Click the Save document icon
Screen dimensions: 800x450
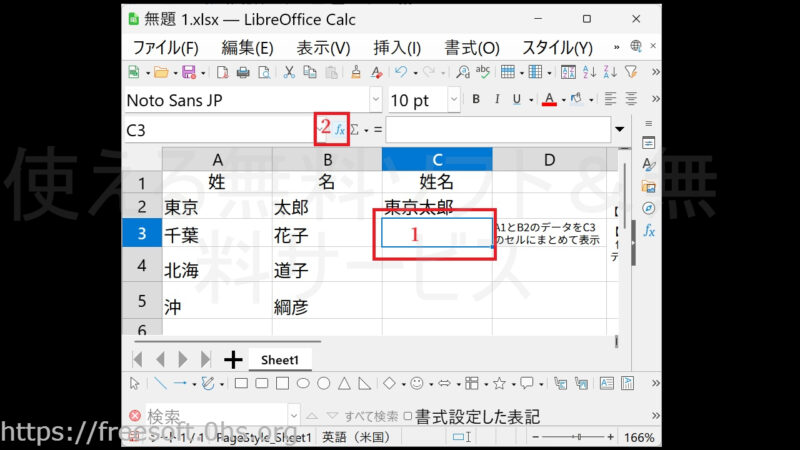click(x=187, y=72)
